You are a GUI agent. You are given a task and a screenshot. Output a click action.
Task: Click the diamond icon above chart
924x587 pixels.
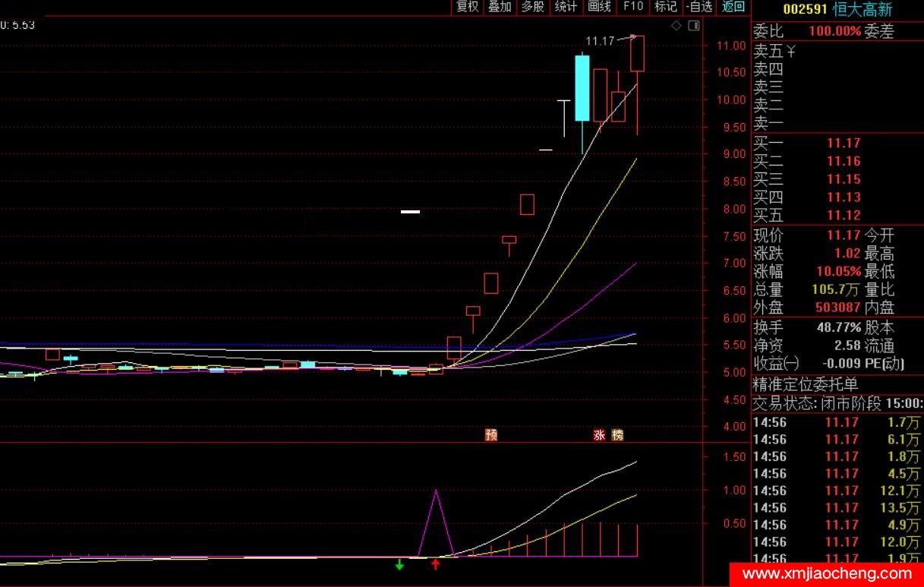point(676,26)
